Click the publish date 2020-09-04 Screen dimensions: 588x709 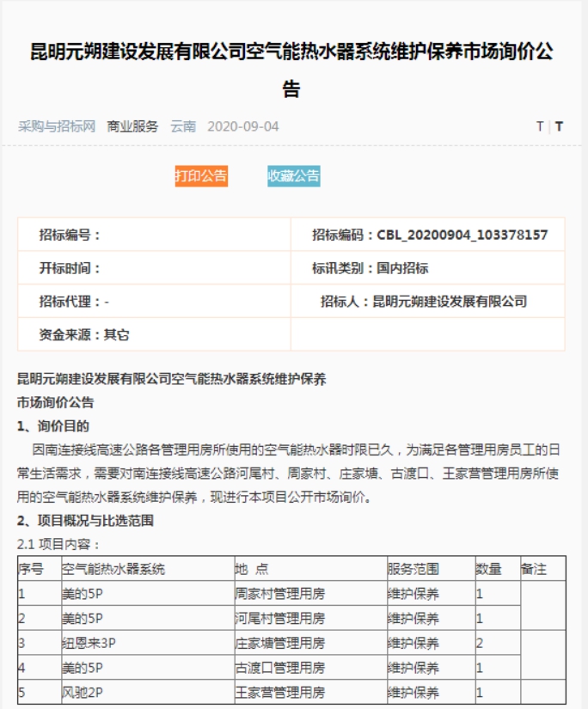point(243,126)
